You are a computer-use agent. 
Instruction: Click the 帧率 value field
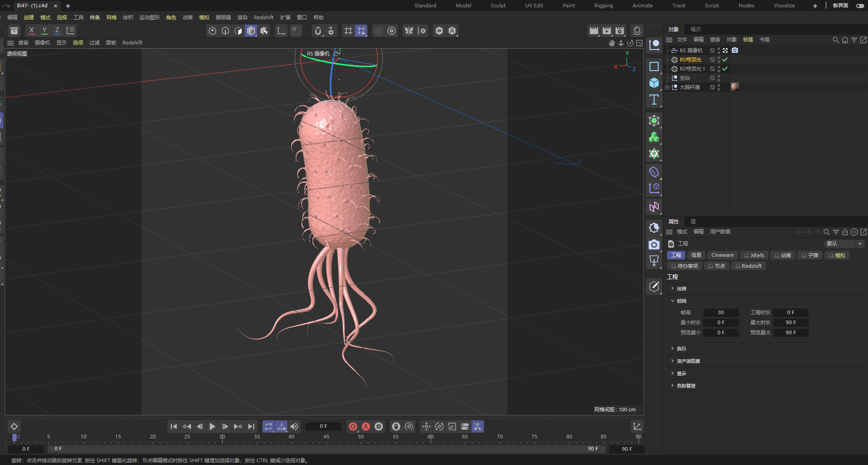(x=721, y=312)
